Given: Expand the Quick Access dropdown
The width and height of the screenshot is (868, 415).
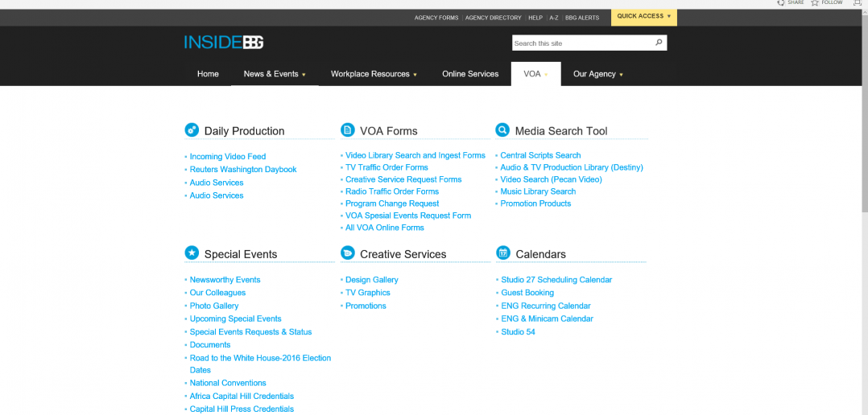Looking at the screenshot, I should tap(644, 17).
